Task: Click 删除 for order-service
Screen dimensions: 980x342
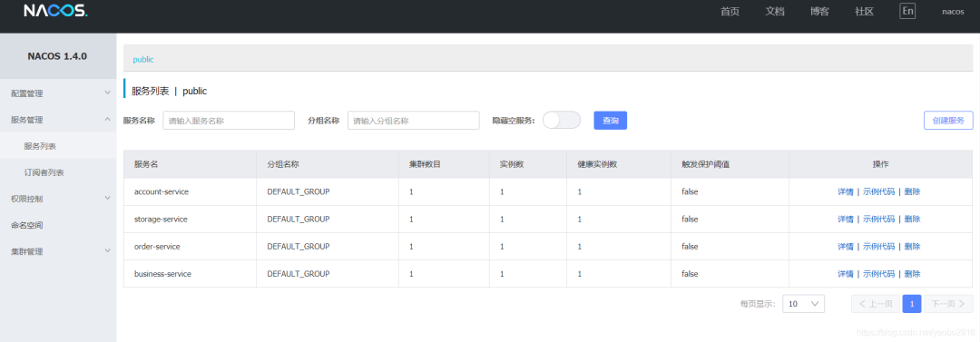Action: point(912,247)
